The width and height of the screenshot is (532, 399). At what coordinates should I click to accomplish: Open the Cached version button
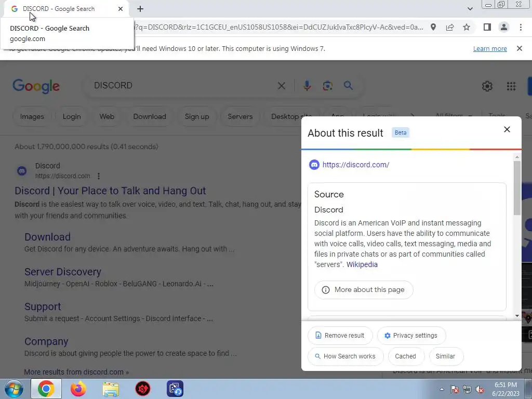click(x=405, y=356)
